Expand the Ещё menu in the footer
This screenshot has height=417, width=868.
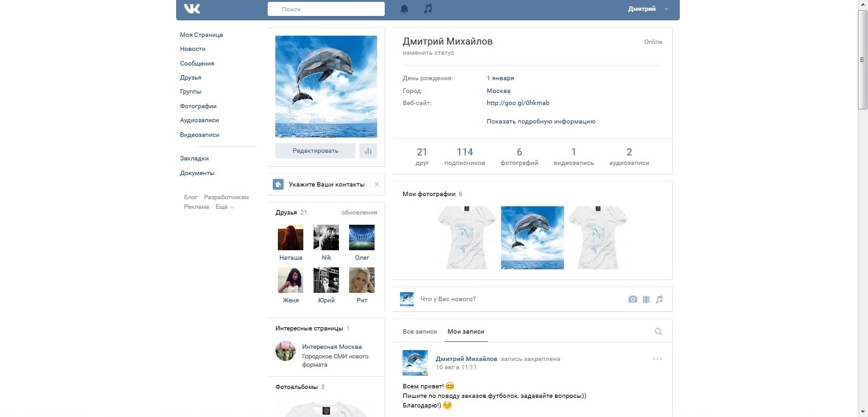224,206
